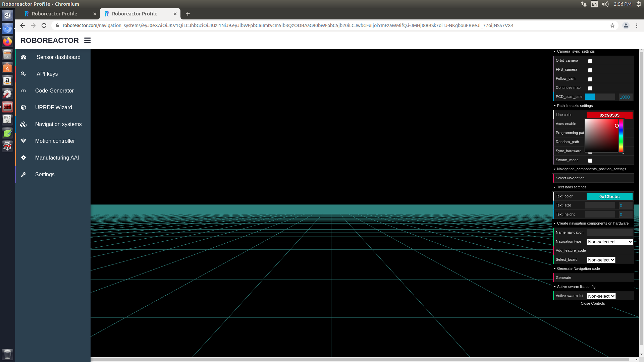Enable FPS_camera checkbox
Viewport: 644px width, 362px height.
(x=590, y=70)
